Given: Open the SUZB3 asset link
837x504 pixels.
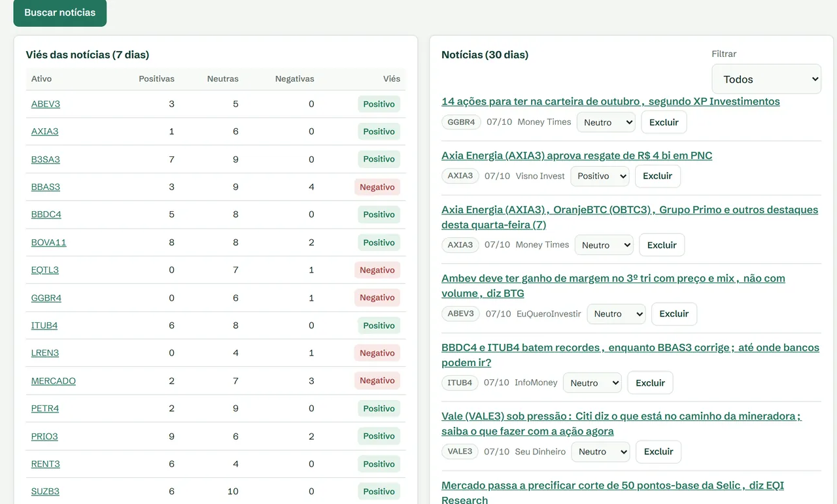Looking at the screenshot, I should (x=45, y=492).
